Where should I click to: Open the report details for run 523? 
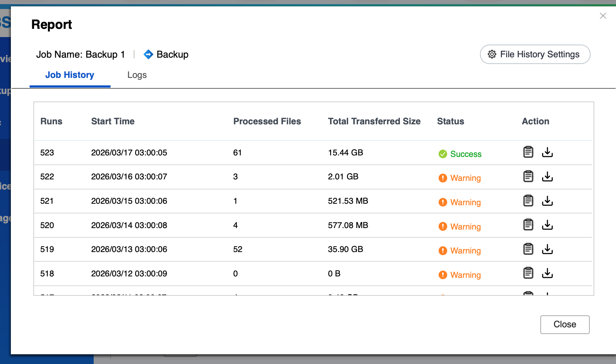528,152
